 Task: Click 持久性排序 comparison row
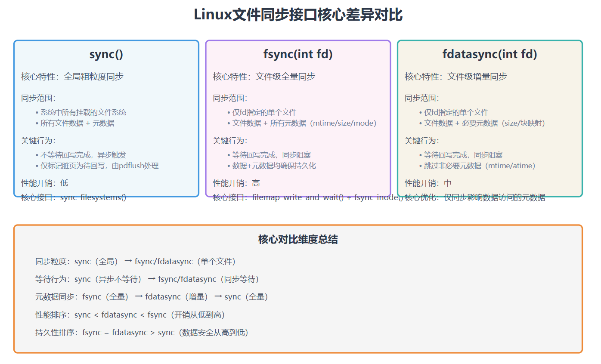(x=142, y=332)
